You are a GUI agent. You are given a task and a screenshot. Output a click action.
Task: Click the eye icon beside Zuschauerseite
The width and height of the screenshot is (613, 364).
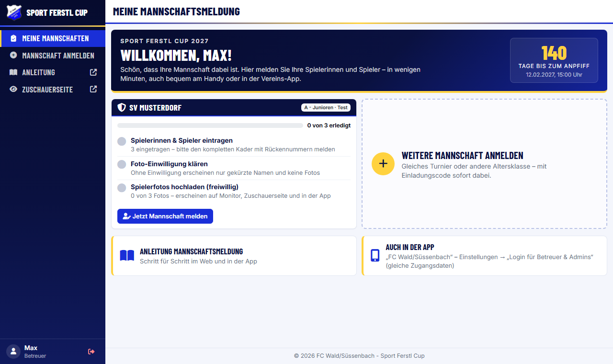[13, 89]
